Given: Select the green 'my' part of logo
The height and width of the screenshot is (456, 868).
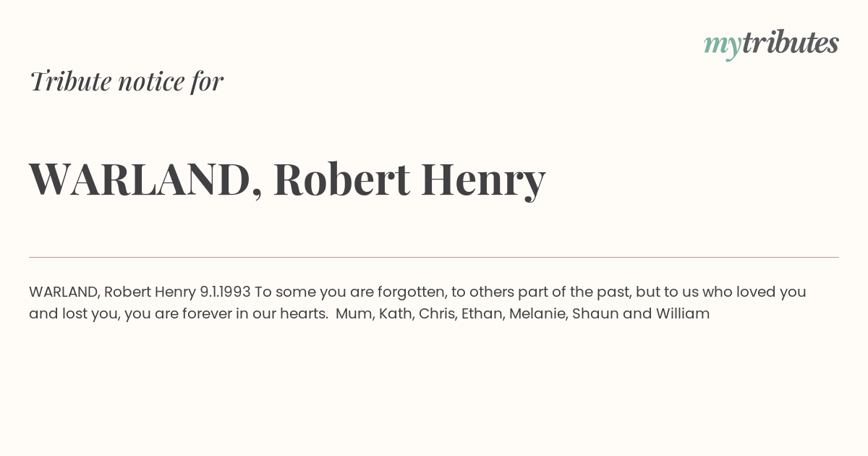Looking at the screenshot, I should (722, 46).
